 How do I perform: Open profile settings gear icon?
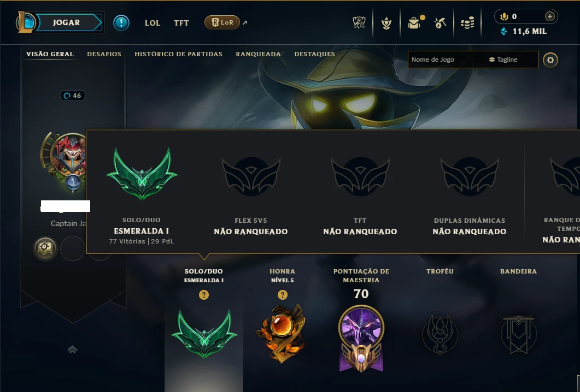click(550, 60)
